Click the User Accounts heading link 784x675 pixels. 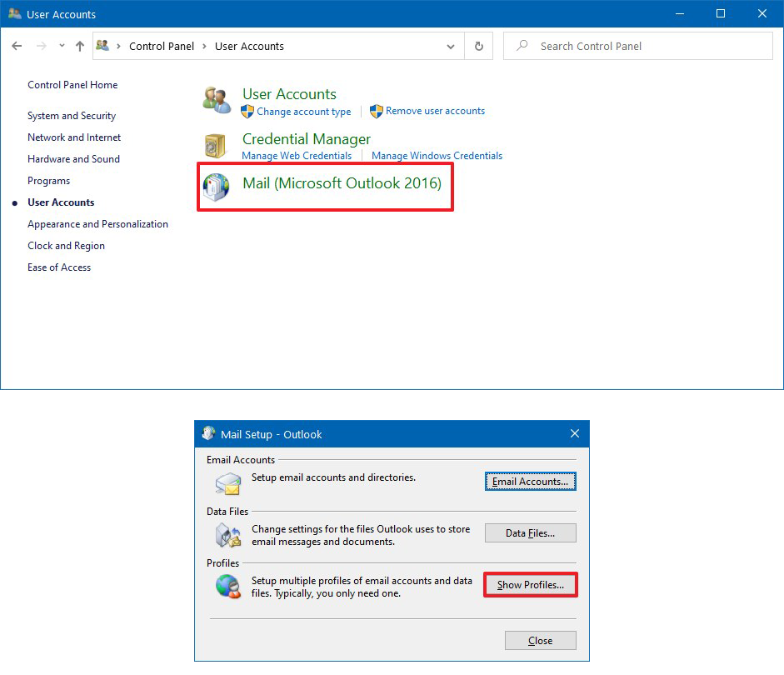pyautogui.click(x=289, y=94)
